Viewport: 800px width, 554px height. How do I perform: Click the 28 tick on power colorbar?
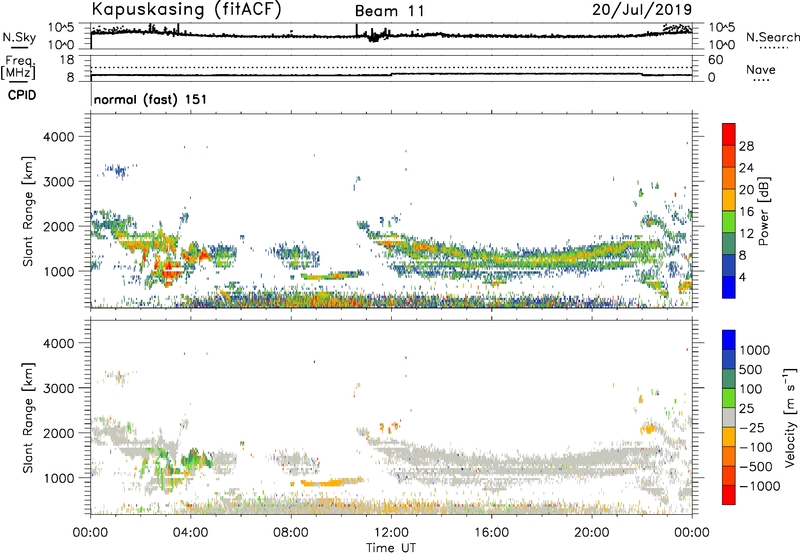[746, 146]
